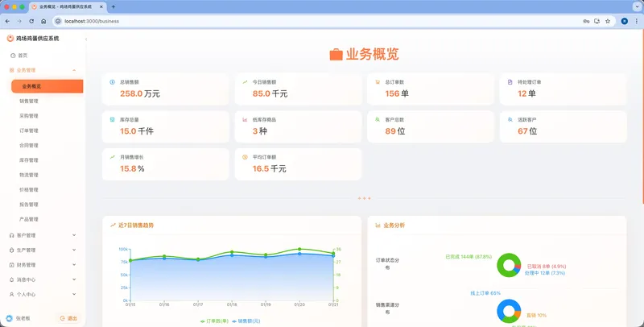Click the 退出 logout button
644x327 pixels.
click(68, 318)
